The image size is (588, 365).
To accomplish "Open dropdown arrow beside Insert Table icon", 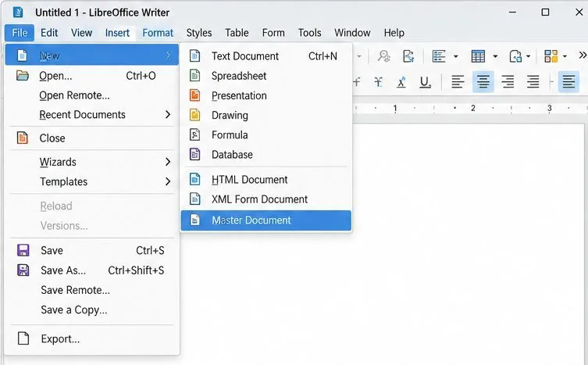I will pyautogui.click(x=495, y=57).
